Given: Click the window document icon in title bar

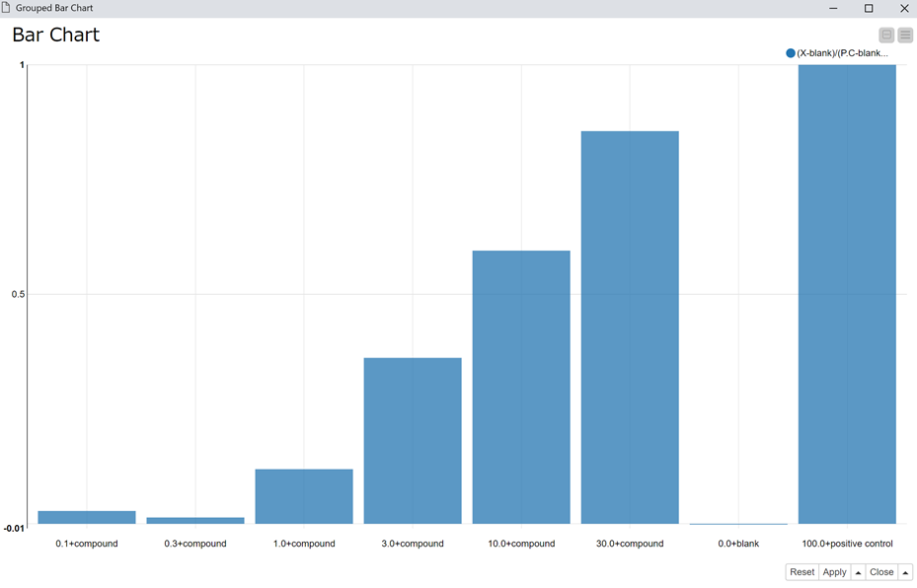Looking at the screenshot, I should tap(7, 8).
